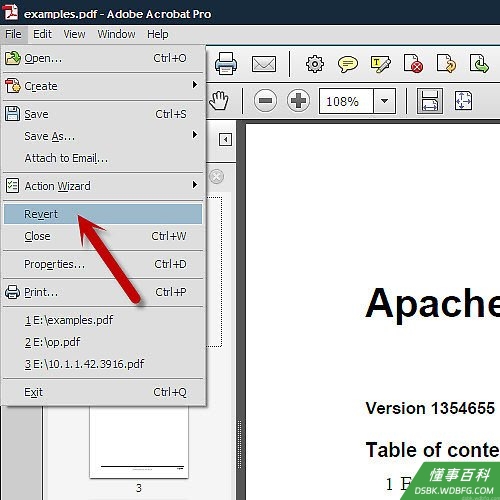This screenshot has width=500, height=500.
Task: Select Save As... menu entry
Action: 103,136
